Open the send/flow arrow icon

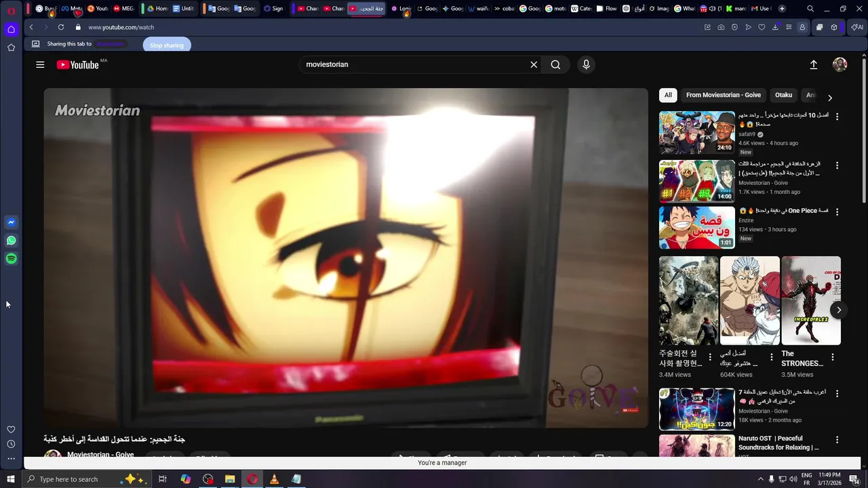(748, 27)
